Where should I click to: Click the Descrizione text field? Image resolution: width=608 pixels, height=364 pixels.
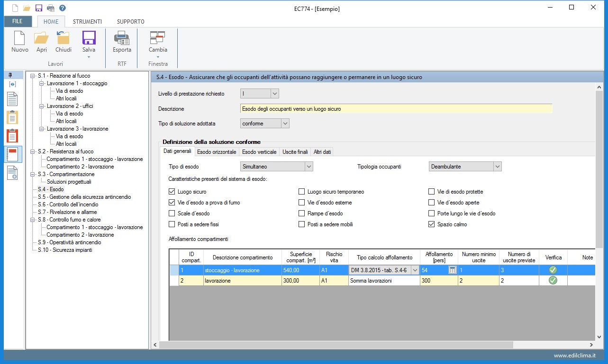[x=396, y=108]
